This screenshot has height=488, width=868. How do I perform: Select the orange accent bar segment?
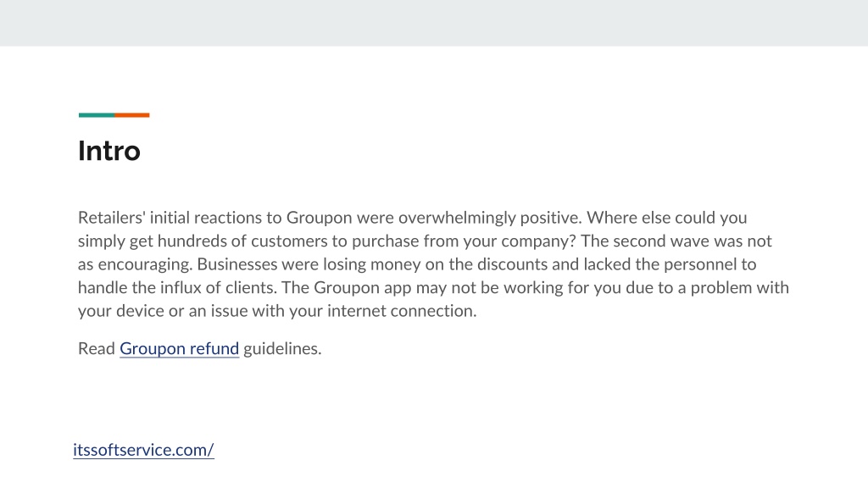click(x=132, y=115)
